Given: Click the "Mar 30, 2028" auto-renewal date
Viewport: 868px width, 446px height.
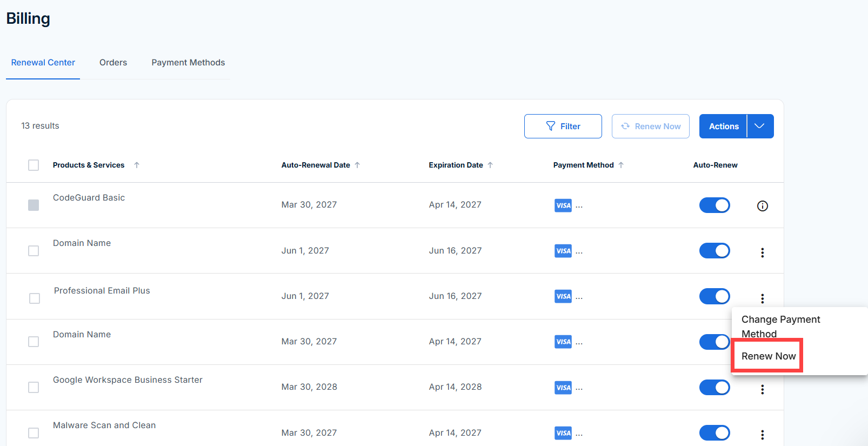Looking at the screenshot, I should pyautogui.click(x=309, y=387).
